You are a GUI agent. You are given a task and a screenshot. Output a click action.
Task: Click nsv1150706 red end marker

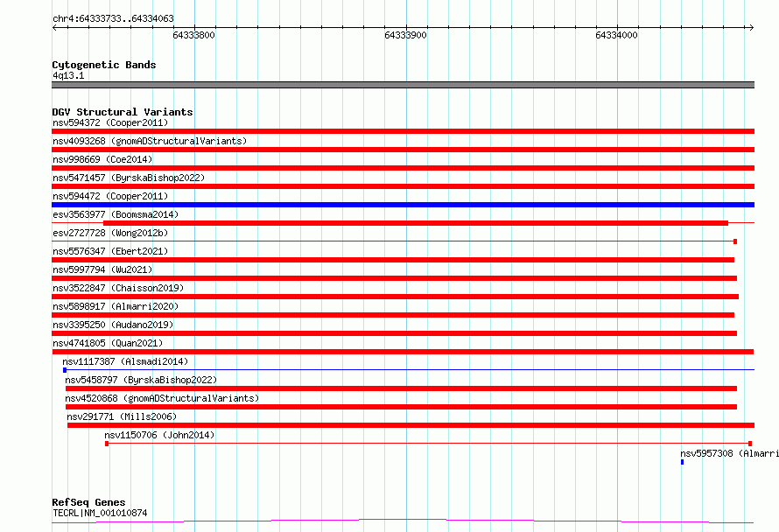(x=750, y=444)
